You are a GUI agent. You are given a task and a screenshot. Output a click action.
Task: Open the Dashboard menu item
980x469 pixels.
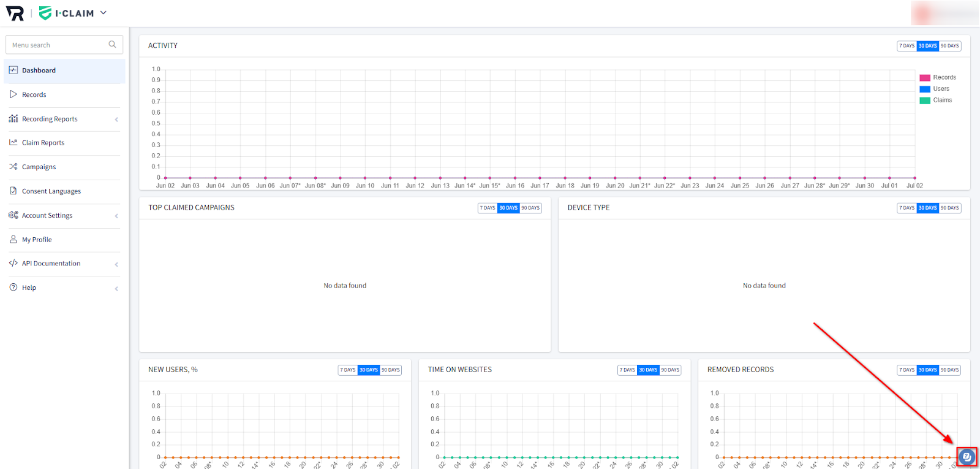(64, 71)
